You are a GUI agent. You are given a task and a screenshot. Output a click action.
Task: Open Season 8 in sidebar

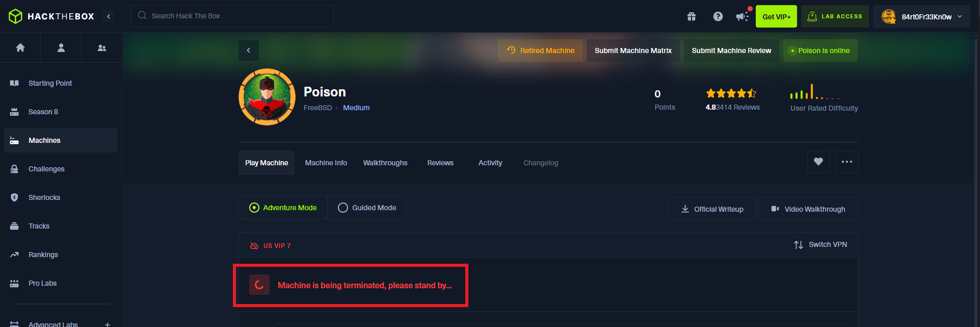[x=61, y=112]
